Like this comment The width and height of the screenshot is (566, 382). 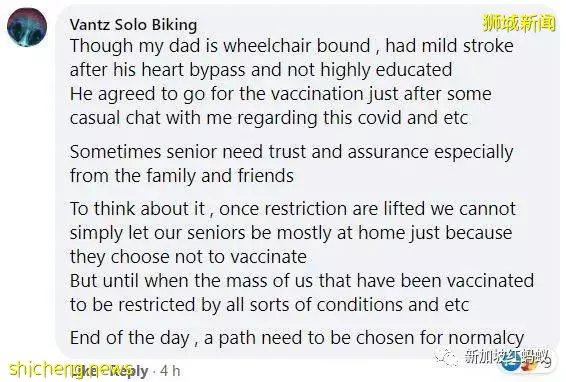click(x=85, y=371)
